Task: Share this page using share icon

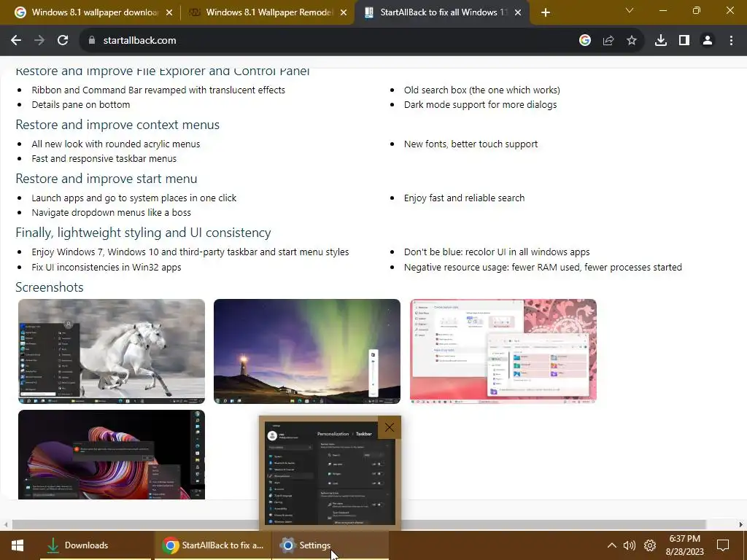Action: pos(608,41)
